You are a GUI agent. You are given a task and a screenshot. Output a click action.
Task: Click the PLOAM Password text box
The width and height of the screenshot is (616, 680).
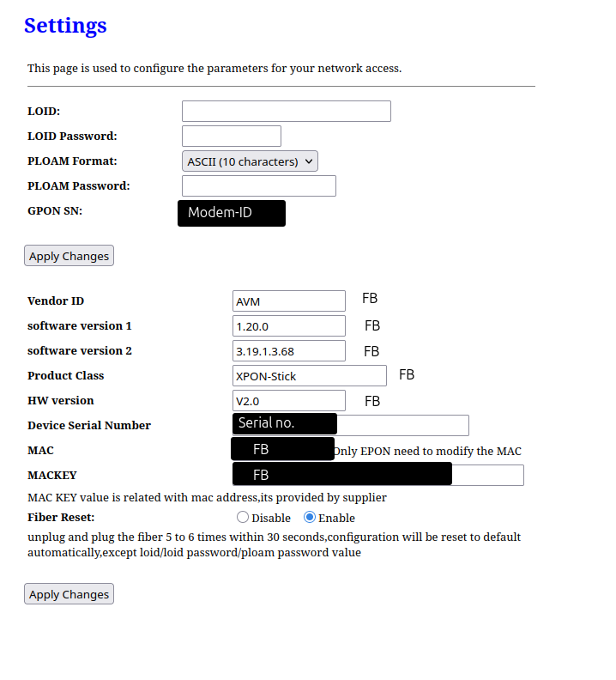pos(259,186)
